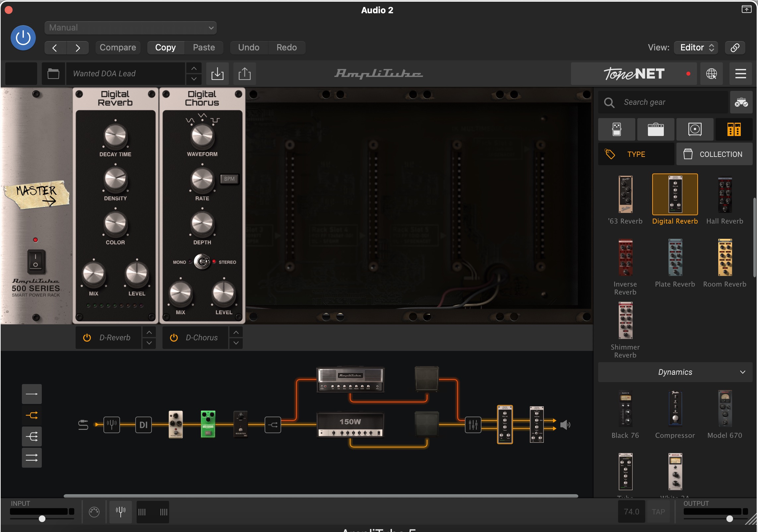Image resolution: width=758 pixels, height=532 pixels.
Task: Select the green overdrive pedal in chain
Action: click(208, 424)
